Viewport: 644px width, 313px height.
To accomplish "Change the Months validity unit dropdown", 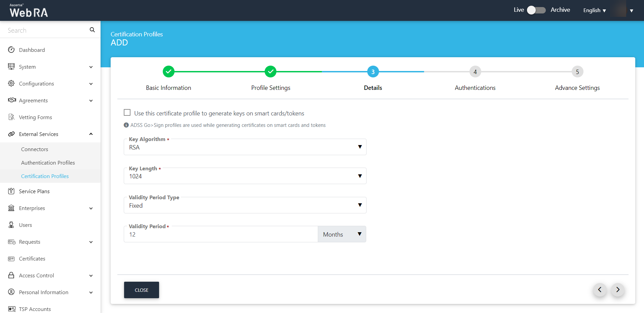I will pos(342,234).
